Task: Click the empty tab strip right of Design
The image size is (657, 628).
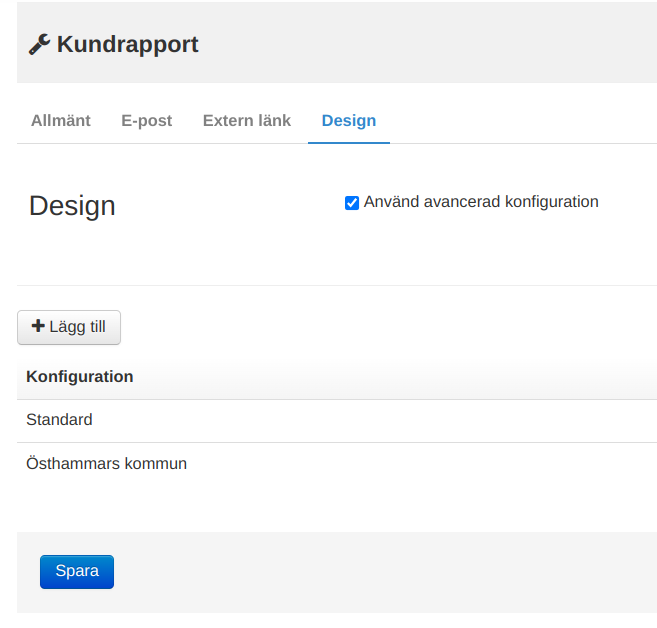Action: [520, 121]
